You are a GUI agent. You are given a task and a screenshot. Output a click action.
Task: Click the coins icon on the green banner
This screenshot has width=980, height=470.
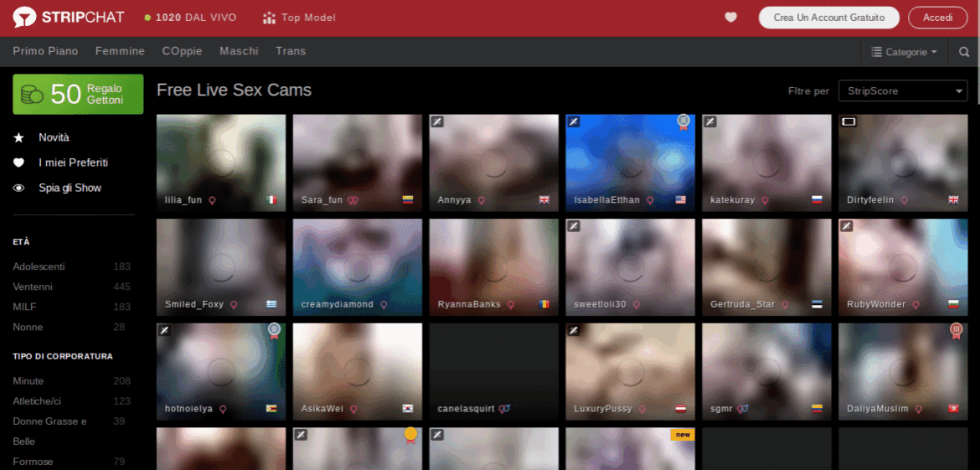[x=33, y=94]
